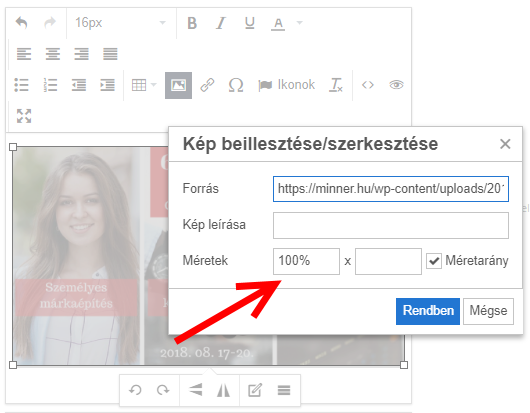Rotate the image counterclockwise
The height and width of the screenshot is (413, 530).
[x=135, y=390]
